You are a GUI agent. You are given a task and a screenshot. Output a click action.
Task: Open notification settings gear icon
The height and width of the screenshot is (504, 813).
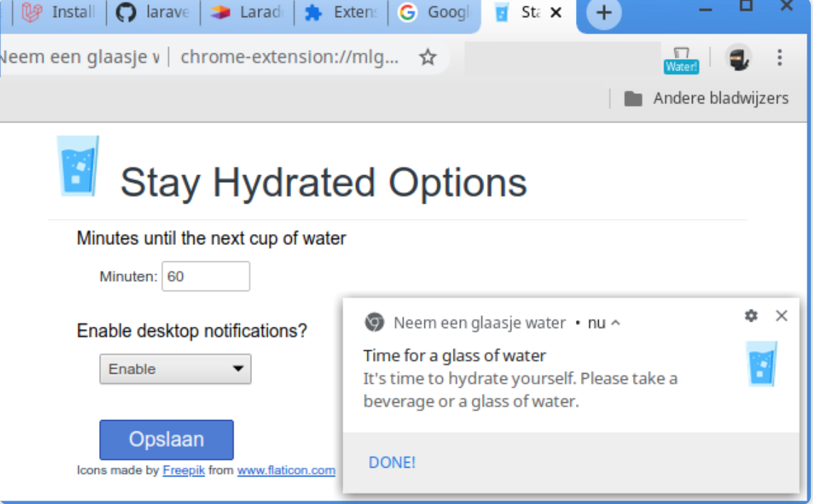[751, 315]
